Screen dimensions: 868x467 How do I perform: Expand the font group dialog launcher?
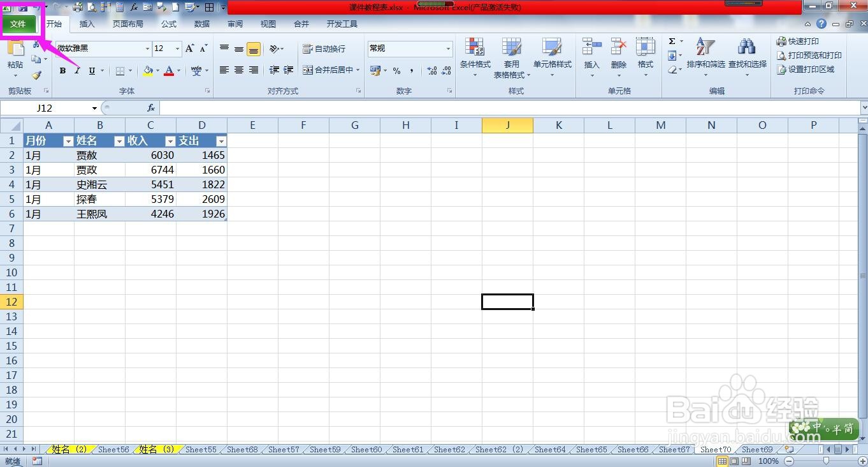(208, 91)
